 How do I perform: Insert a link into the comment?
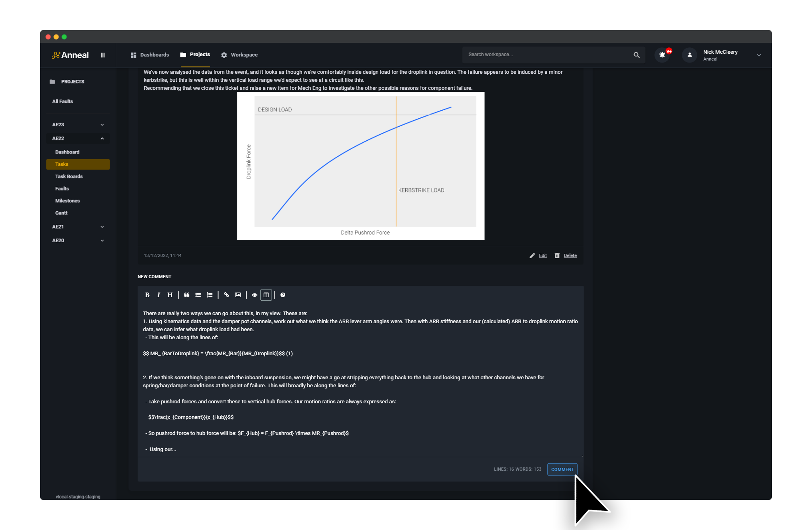pyautogui.click(x=226, y=295)
